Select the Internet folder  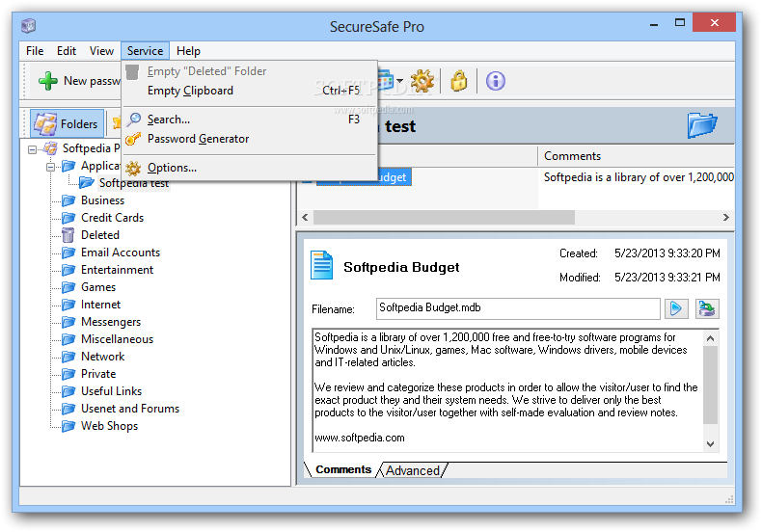point(100,305)
